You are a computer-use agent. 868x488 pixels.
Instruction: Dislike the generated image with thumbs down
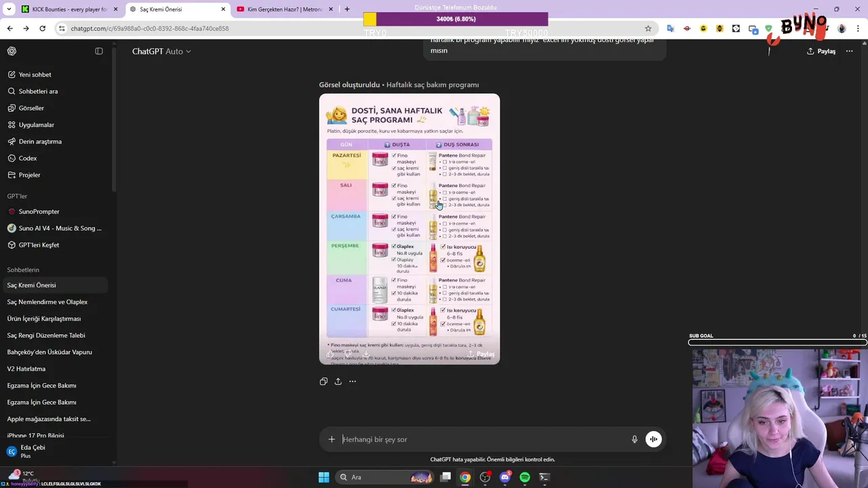(x=348, y=354)
